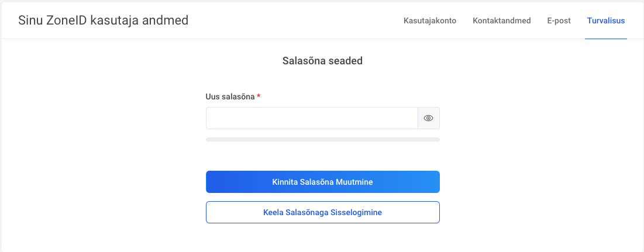Open the Kasutajakonto tab

[x=430, y=21]
